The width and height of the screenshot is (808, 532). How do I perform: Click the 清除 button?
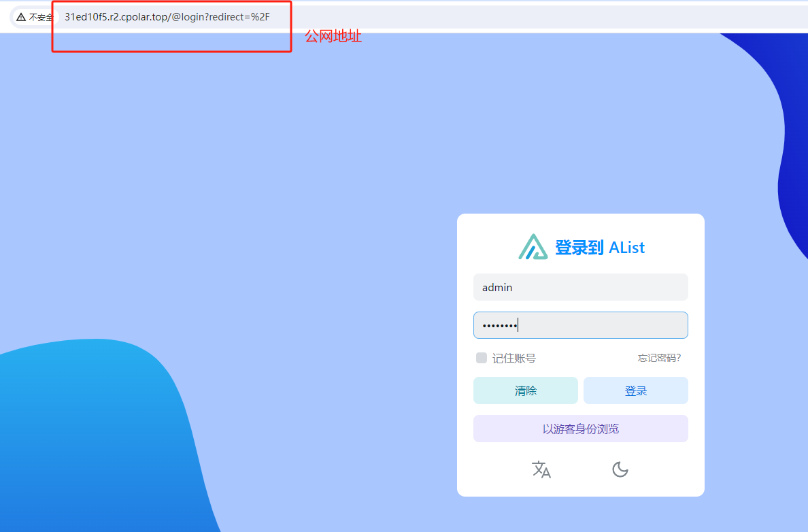click(x=526, y=390)
